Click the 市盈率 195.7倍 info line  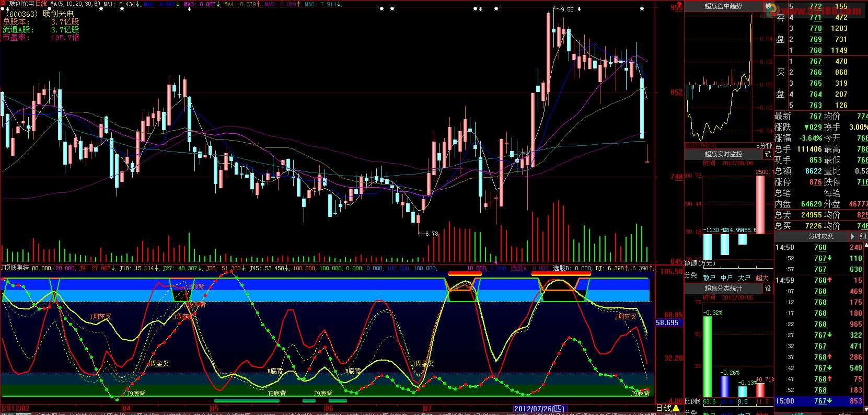[x=41, y=38]
